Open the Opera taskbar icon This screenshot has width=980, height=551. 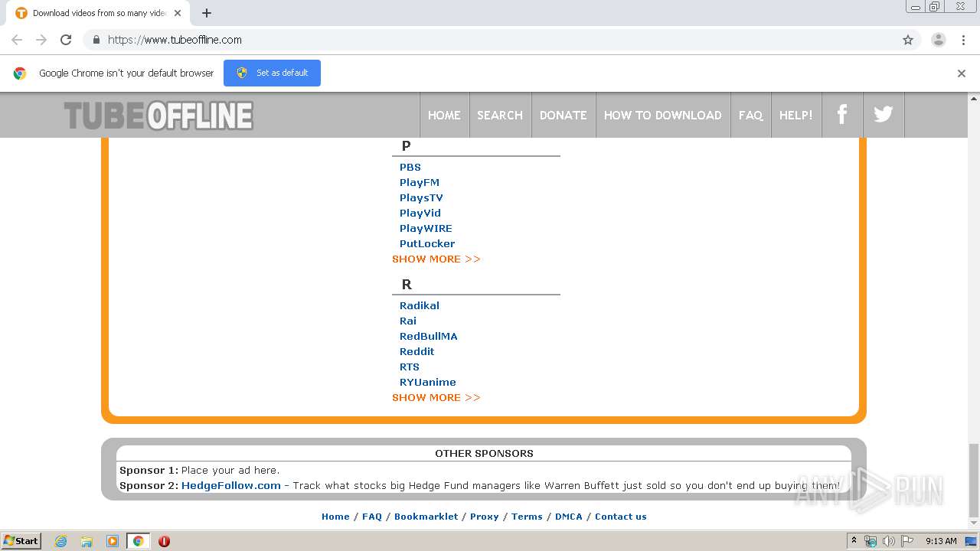[x=164, y=541]
